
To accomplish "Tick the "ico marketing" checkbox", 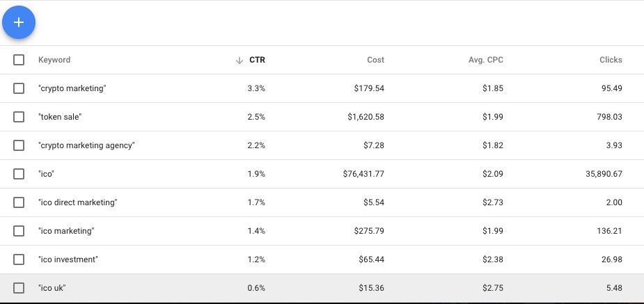I will click(x=19, y=231).
